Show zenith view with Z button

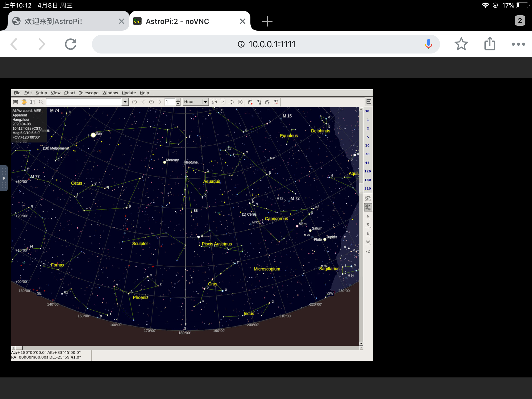(x=368, y=251)
